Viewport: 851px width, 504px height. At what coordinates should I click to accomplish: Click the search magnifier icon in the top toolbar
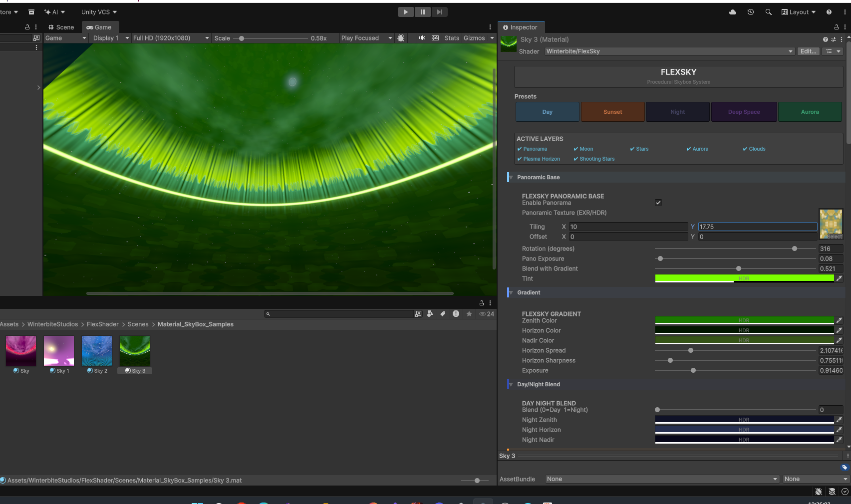768,12
